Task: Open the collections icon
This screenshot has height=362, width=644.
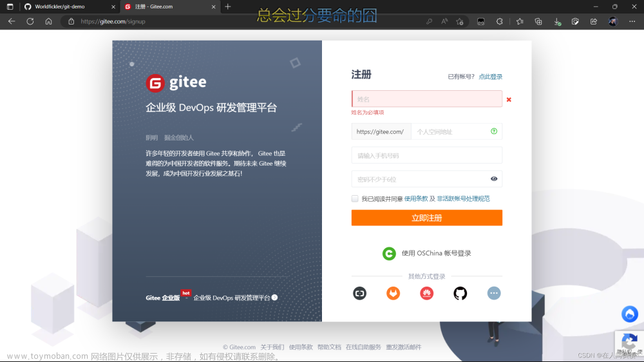Action: [x=538, y=21]
